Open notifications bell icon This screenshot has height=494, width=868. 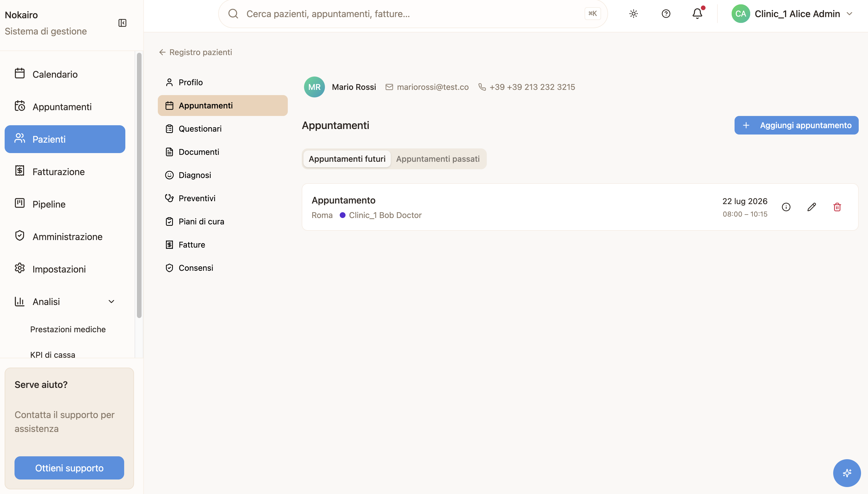pos(697,14)
